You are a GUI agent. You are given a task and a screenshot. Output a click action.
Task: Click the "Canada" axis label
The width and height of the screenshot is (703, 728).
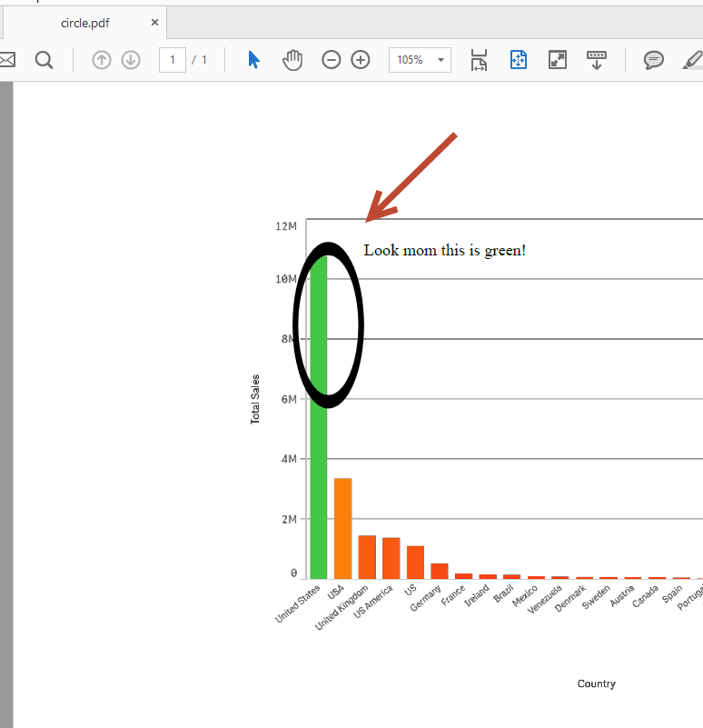point(645,596)
